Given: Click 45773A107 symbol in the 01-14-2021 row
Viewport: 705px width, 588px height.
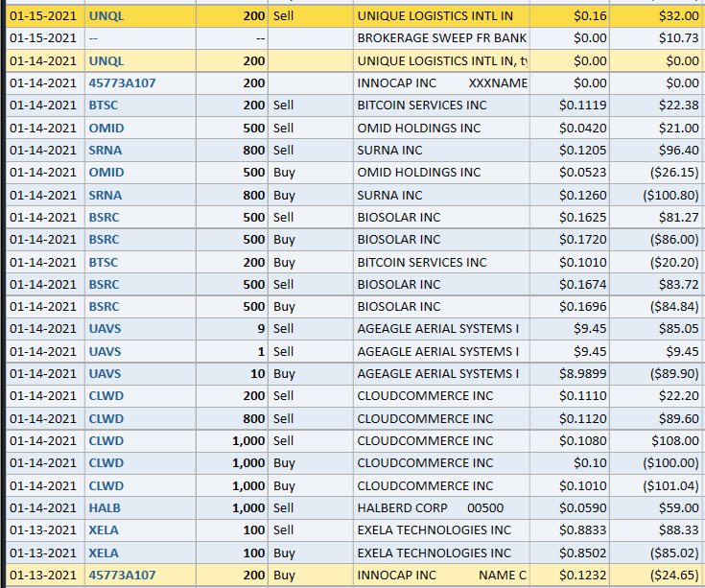Looking at the screenshot, I should (x=122, y=83).
